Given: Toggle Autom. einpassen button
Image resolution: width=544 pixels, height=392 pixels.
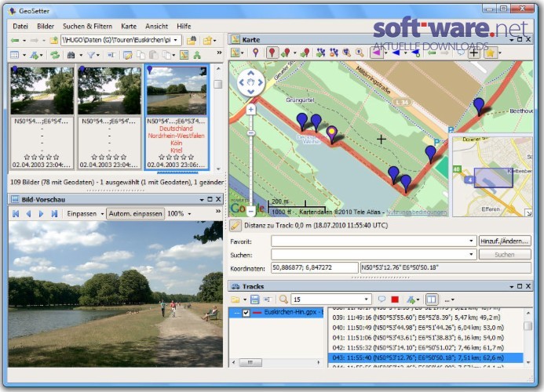Looking at the screenshot, I should point(135,213).
